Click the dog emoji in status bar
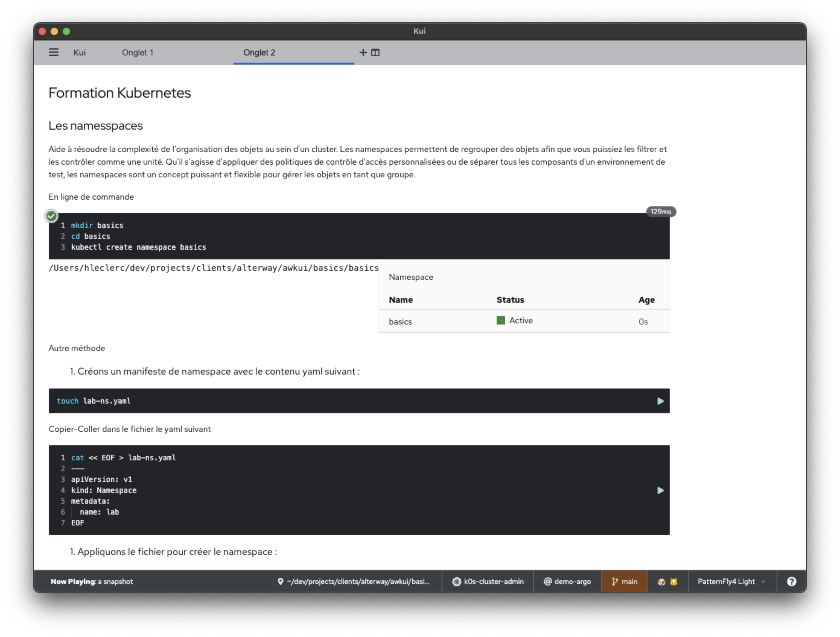The width and height of the screenshot is (840, 637). pos(661,582)
